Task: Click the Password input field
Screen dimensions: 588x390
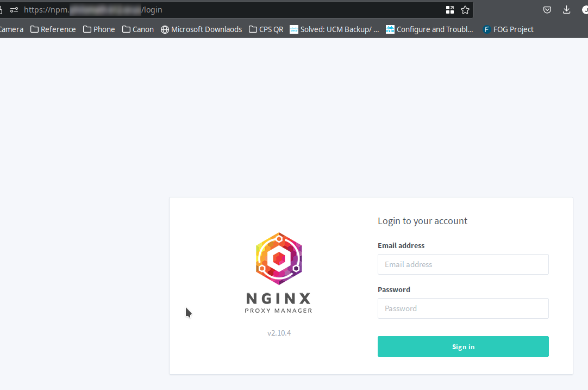Action: (463, 308)
